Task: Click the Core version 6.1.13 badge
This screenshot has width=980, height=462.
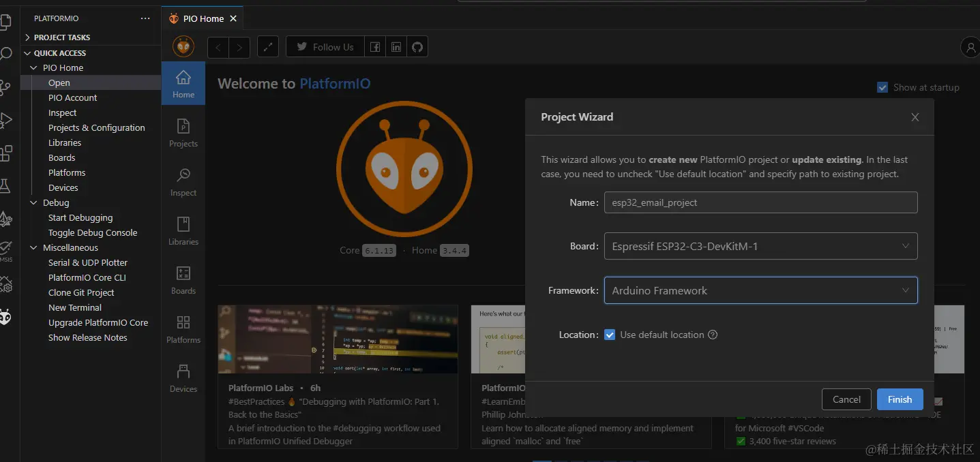Action: (378, 250)
